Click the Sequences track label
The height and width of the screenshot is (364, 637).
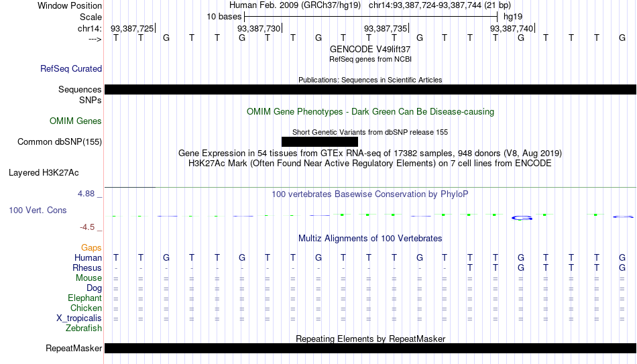point(80,89)
